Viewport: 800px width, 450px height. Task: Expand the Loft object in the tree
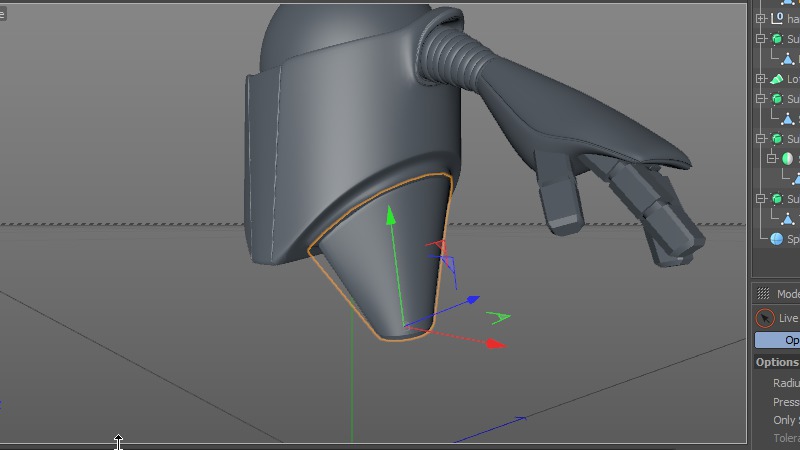[x=761, y=79]
